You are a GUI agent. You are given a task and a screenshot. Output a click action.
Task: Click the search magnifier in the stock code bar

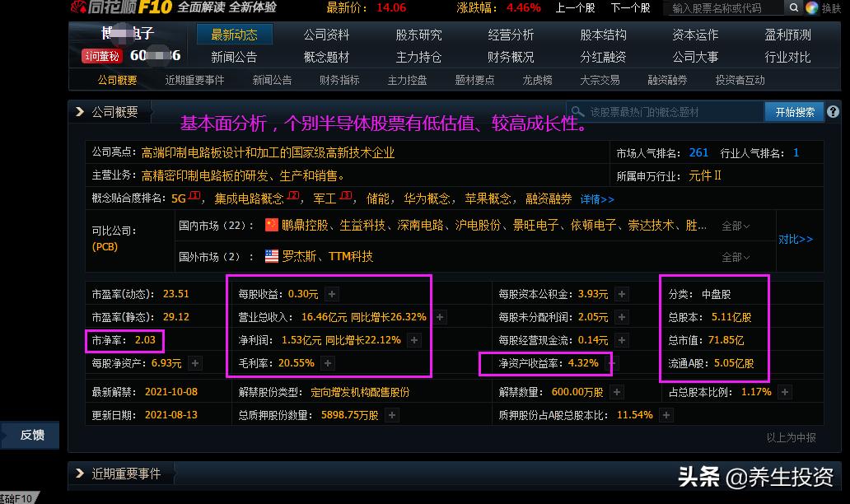tap(793, 7)
